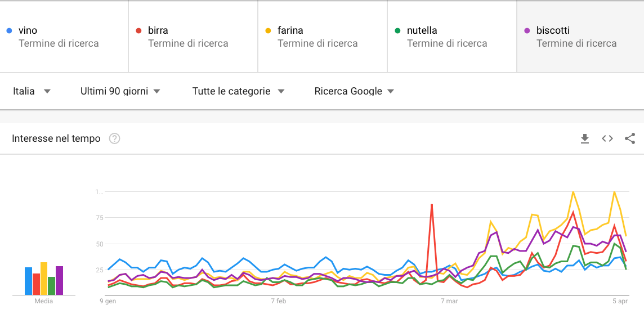The width and height of the screenshot is (644, 314).
Task: Click the farina search term label
Action: point(290,30)
